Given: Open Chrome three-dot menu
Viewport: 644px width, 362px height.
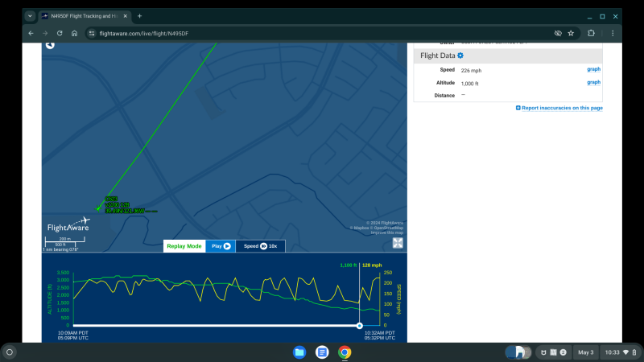Looking at the screenshot, I should click(x=613, y=33).
